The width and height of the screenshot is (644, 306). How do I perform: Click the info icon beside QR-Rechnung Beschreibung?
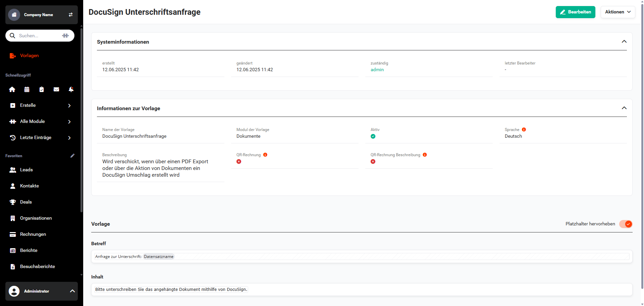click(x=425, y=155)
